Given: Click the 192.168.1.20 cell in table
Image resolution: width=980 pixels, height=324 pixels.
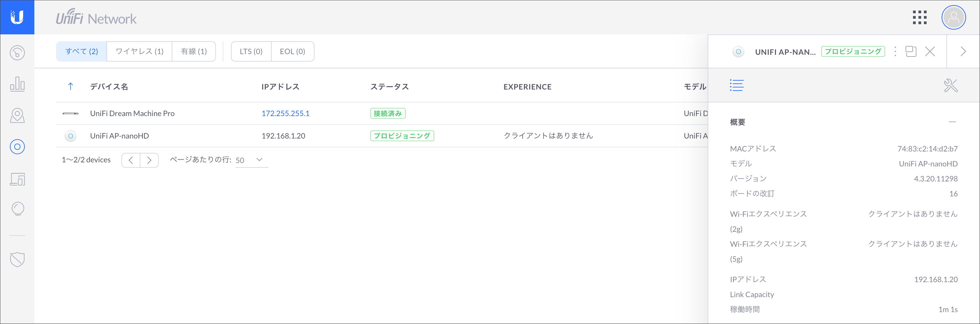Looking at the screenshot, I should coord(283,136).
